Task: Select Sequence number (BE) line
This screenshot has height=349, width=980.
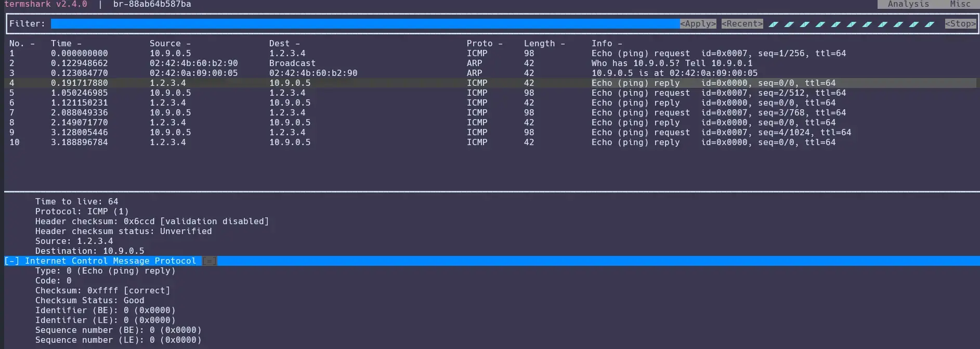Action: pyautogui.click(x=118, y=330)
